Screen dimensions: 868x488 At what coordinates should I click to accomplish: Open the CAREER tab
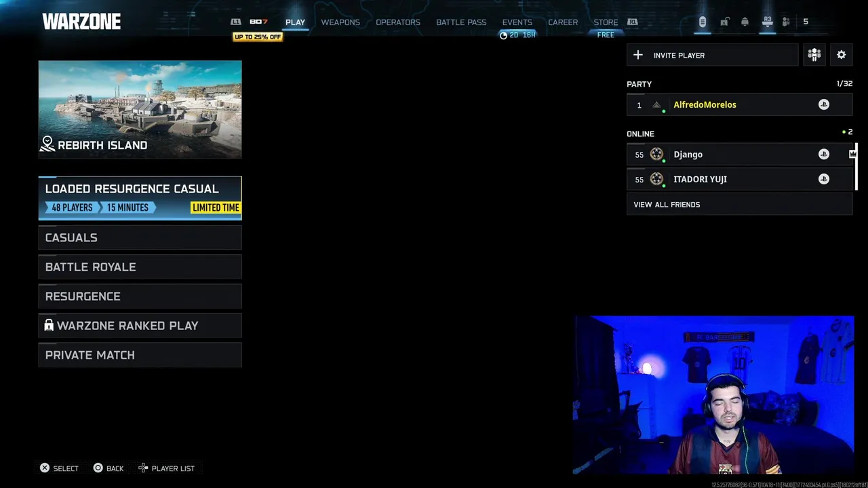click(563, 22)
